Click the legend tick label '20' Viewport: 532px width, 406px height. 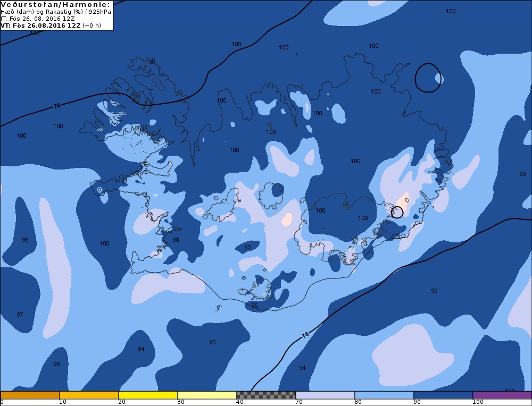[x=122, y=402]
